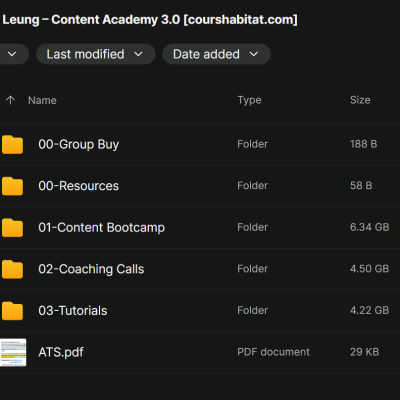Sort by the Type column header
The height and width of the screenshot is (400, 400).
tap(249, 100)
